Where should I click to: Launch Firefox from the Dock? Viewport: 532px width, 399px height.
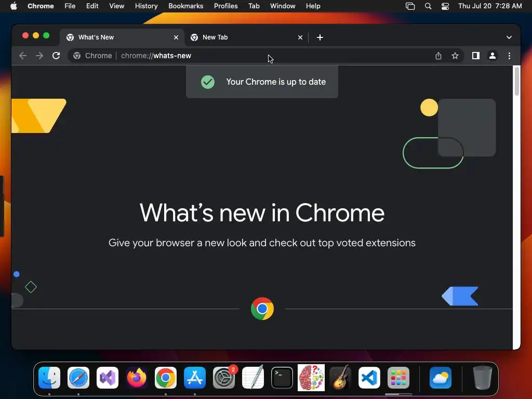point(137,378)
